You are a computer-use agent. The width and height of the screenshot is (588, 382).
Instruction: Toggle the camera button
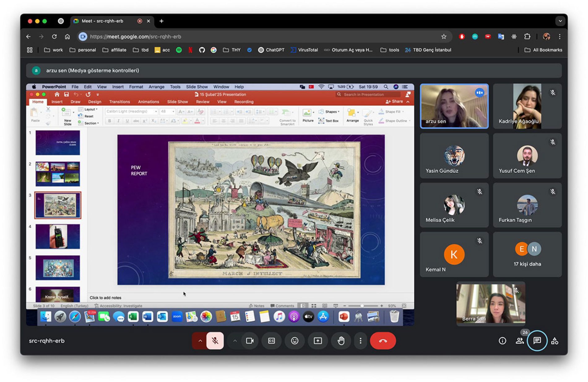pos(249,341)
